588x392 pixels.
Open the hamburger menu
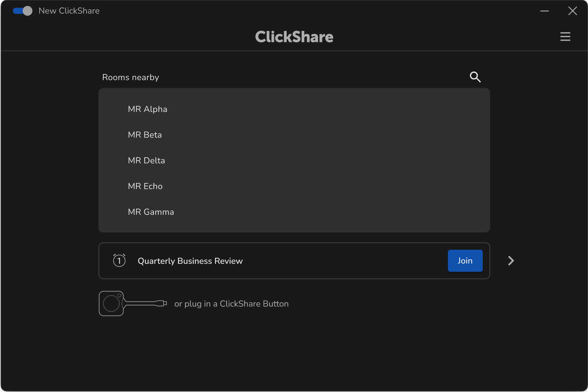565,37
